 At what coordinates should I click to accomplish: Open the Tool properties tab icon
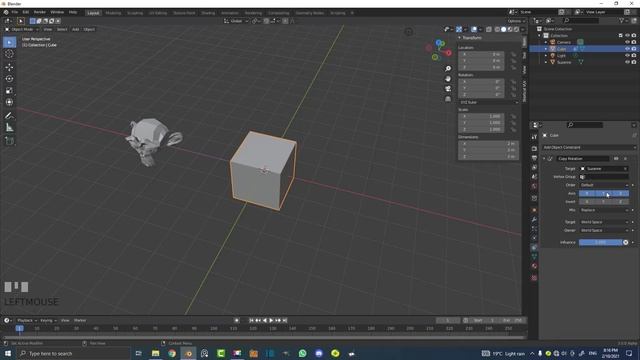534,137
